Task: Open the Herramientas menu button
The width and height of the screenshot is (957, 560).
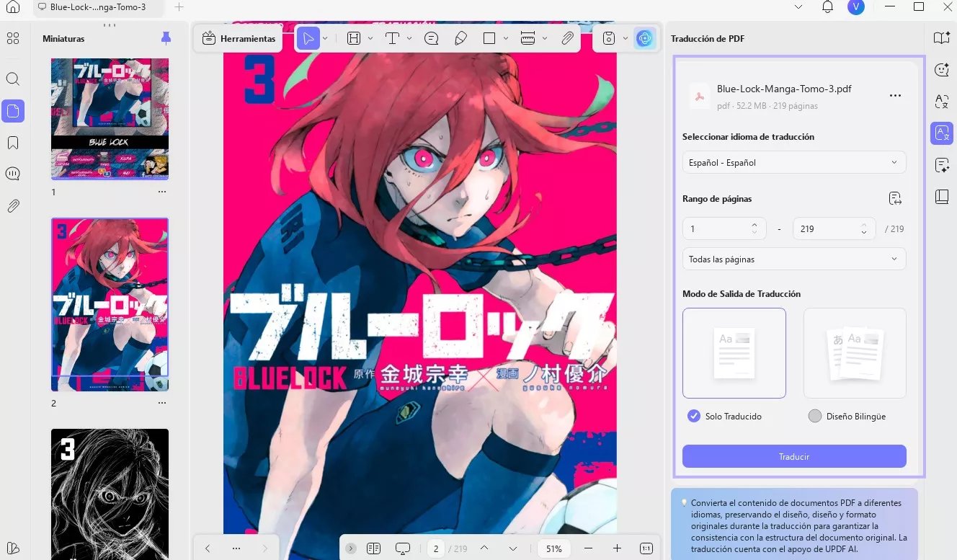Action: click(239, 38)
